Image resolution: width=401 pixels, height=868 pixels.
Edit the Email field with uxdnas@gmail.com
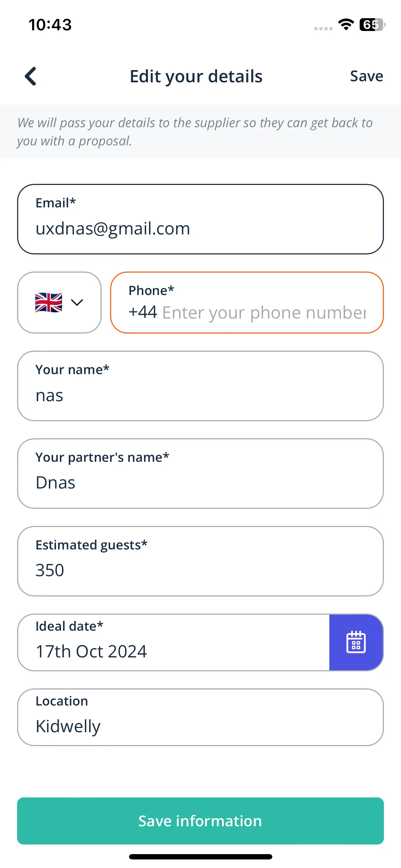click(200, 219)
